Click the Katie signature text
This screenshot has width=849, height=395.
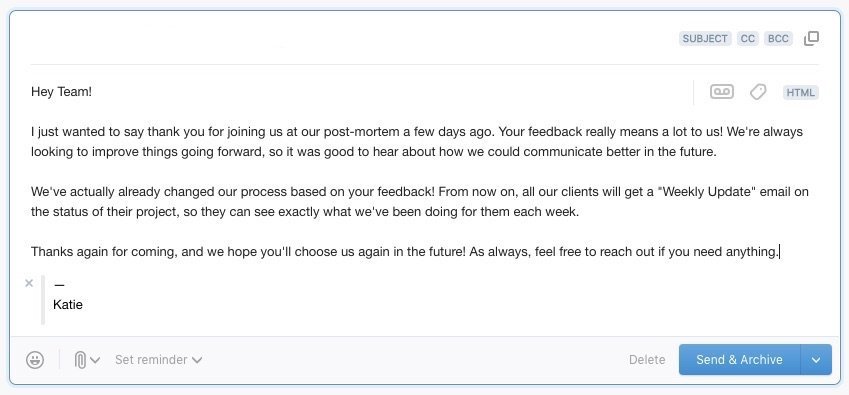(68, 305)
